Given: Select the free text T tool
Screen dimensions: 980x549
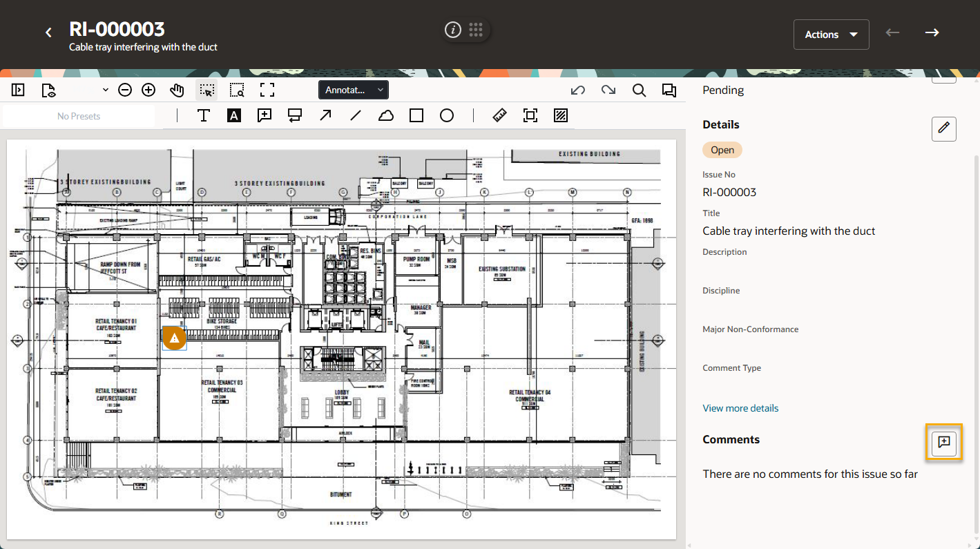Looking at the screenshot, I should (x=204, y=116).
